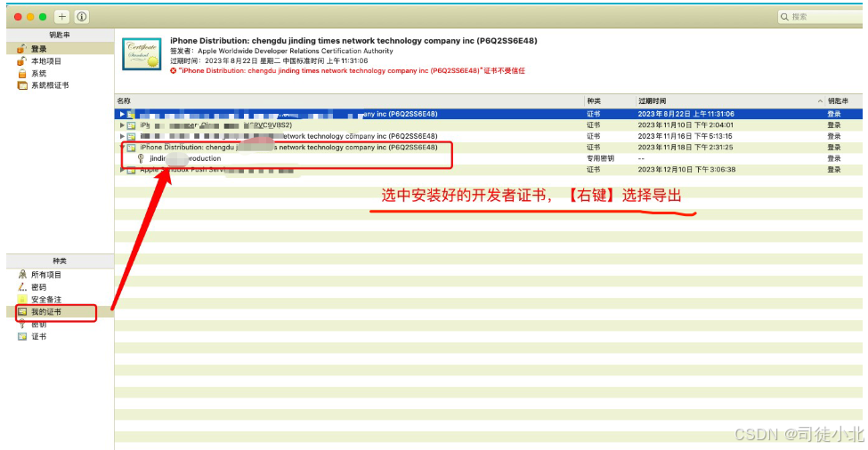The image size is (868, 450).
Task: Click the large certificate thumbnail in header
Action: [142, 54]
